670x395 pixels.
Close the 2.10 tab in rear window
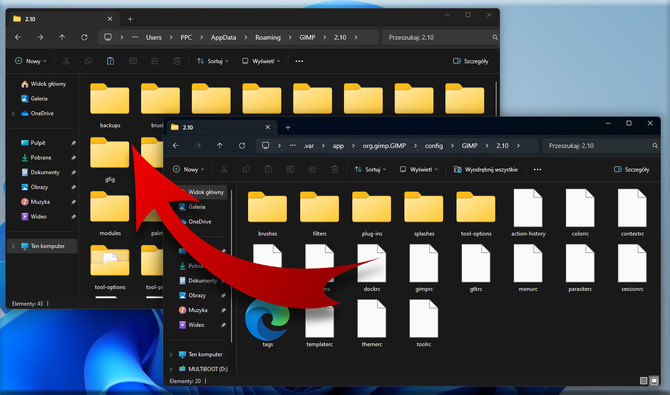coord(110,19)
